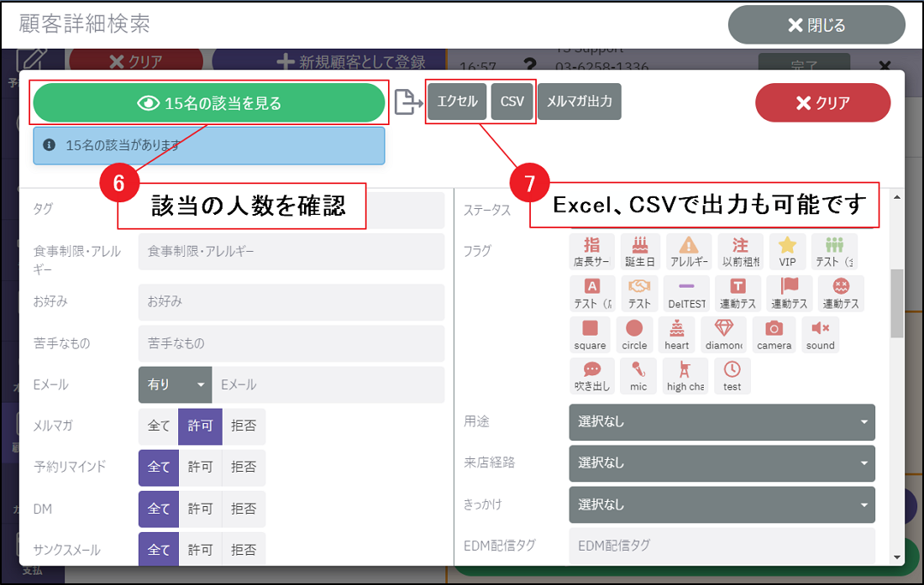924x585 pixels.
Task: Click the right panel vertical scrollbar
Action: tap(897, 302)
